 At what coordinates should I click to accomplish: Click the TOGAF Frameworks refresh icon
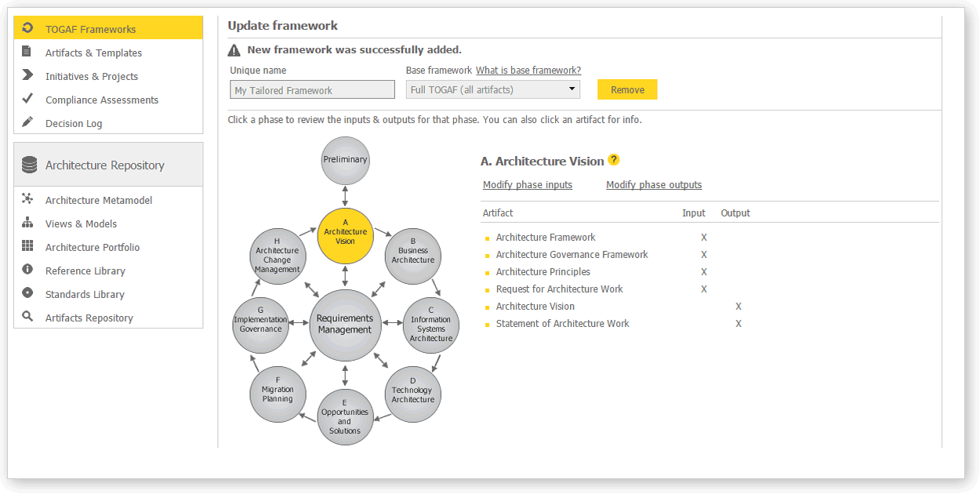pyautogui.click(x=28, y=28)
